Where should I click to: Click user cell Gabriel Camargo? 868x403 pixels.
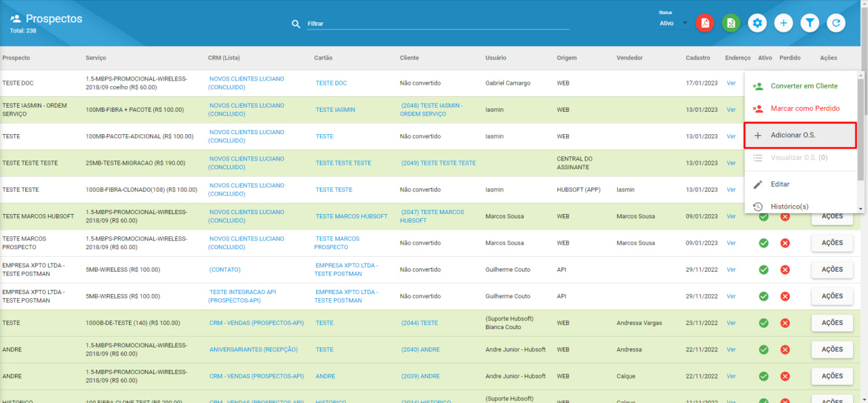508,83
